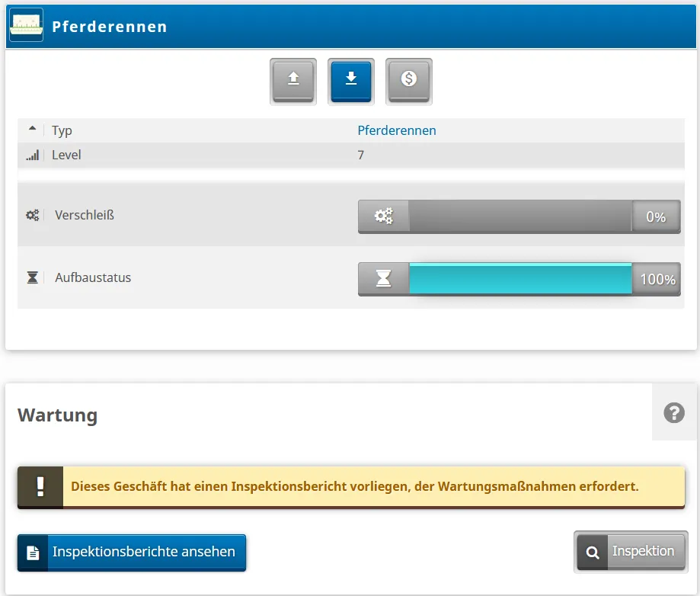The image size is (700, 596).
Task: Click the signal bars icon beside Level
Action: pos(32,155)
